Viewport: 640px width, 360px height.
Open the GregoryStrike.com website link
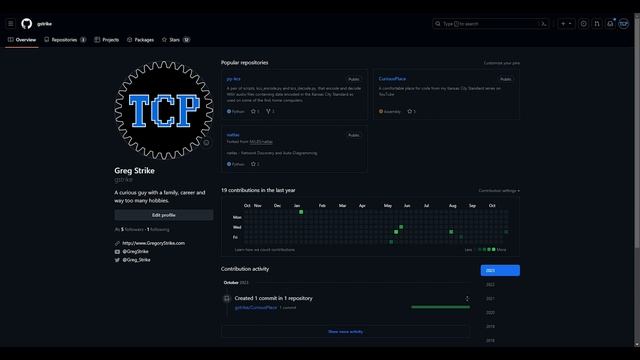pyautogui.click(x=153, y=243)
